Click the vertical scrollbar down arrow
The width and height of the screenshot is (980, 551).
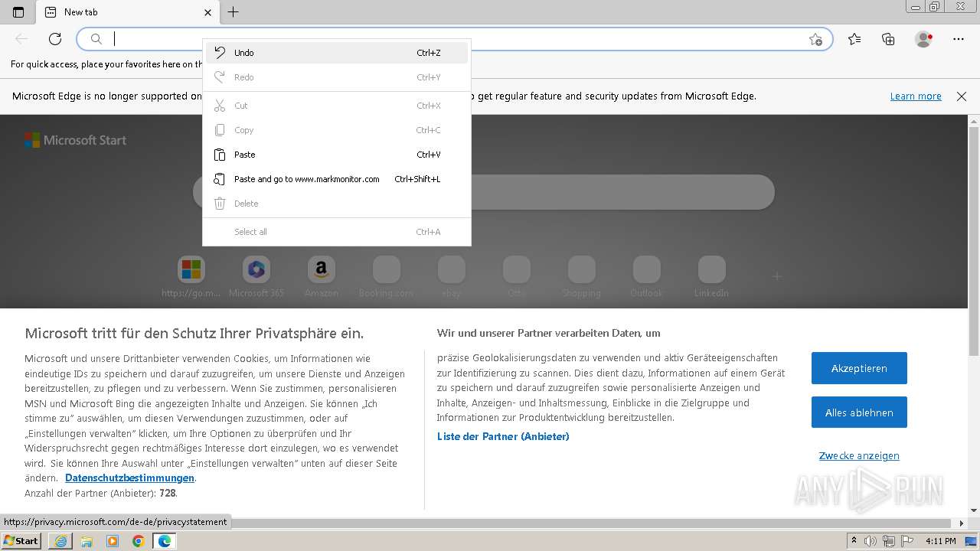click(x=974, y=510)
